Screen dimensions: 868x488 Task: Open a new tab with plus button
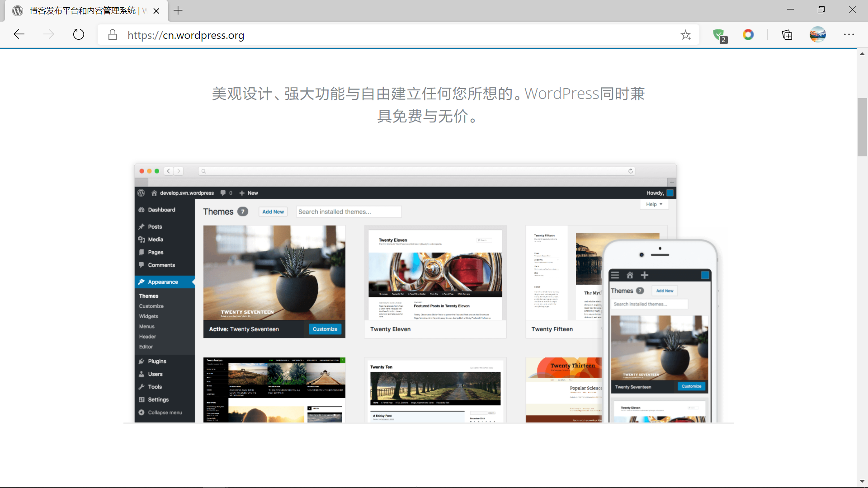tap(178, 10)
